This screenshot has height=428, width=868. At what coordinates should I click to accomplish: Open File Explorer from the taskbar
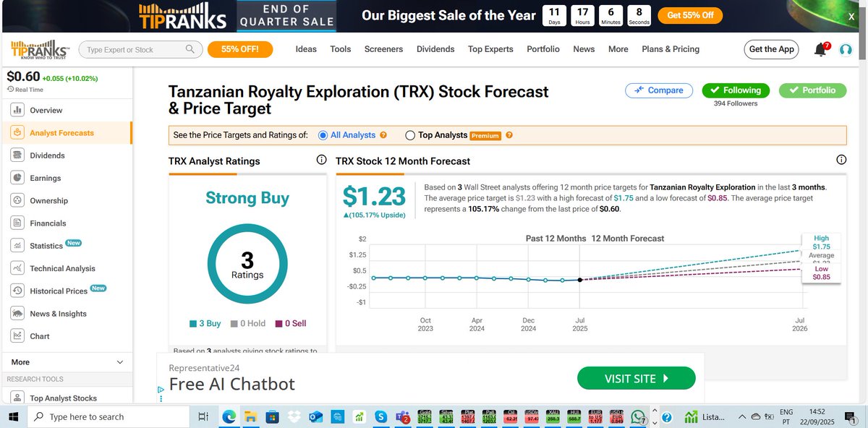click(250, 416)
